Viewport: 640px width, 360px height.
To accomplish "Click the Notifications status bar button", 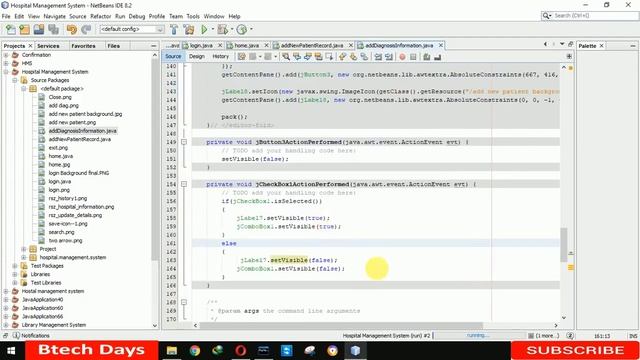I will click(31, 336).
